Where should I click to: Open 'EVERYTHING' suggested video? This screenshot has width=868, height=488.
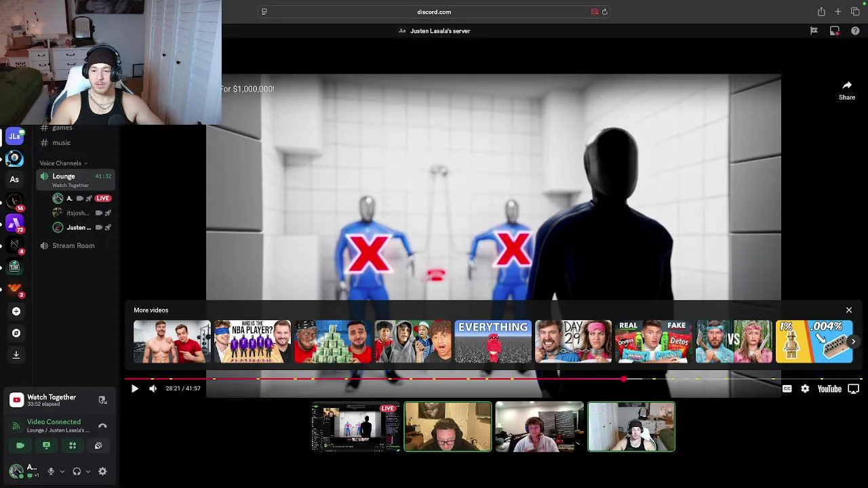[x=493, y=342]
